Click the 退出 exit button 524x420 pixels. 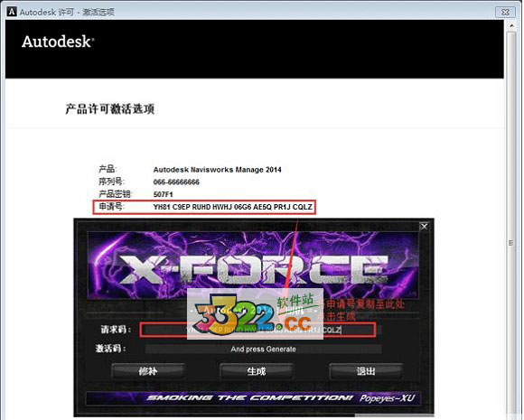pyautogui.click(x=366, y=371)
